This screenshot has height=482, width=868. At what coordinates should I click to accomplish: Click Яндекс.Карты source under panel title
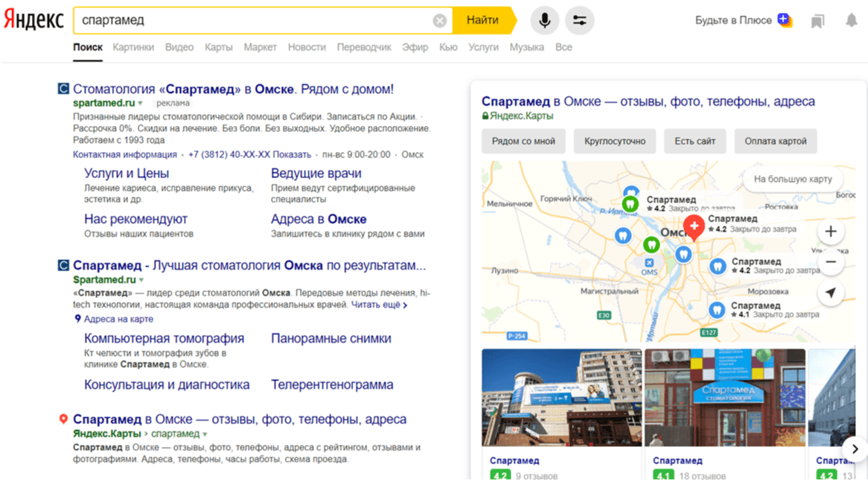[x=521, y=115]
